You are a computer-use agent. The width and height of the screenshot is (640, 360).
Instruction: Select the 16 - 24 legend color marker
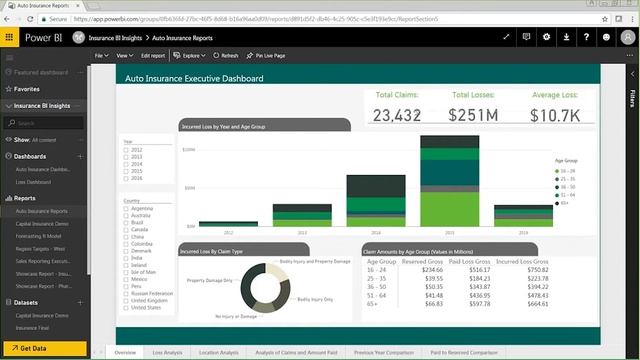[x=557, y=171]
